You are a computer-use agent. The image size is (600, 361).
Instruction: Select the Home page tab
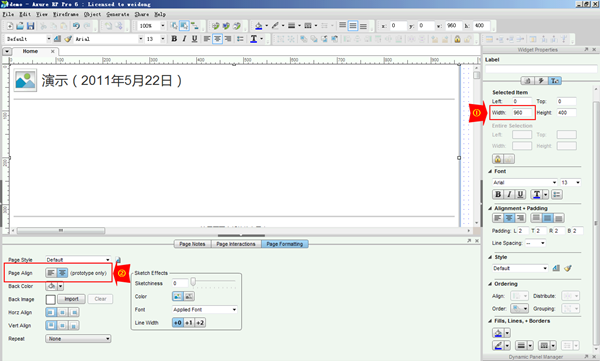30,51
